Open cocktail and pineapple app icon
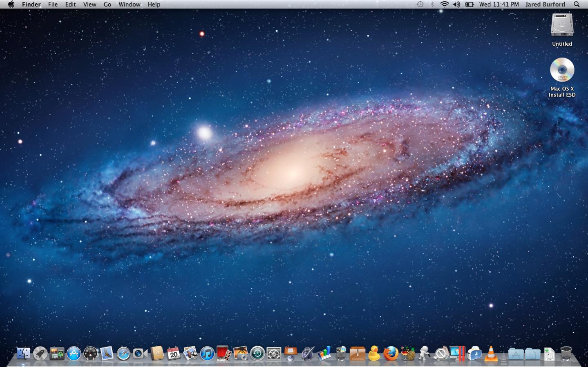 coord(408,353)
